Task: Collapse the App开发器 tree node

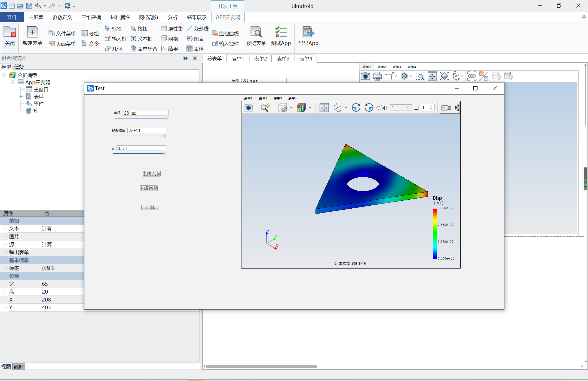Action: 13,82
